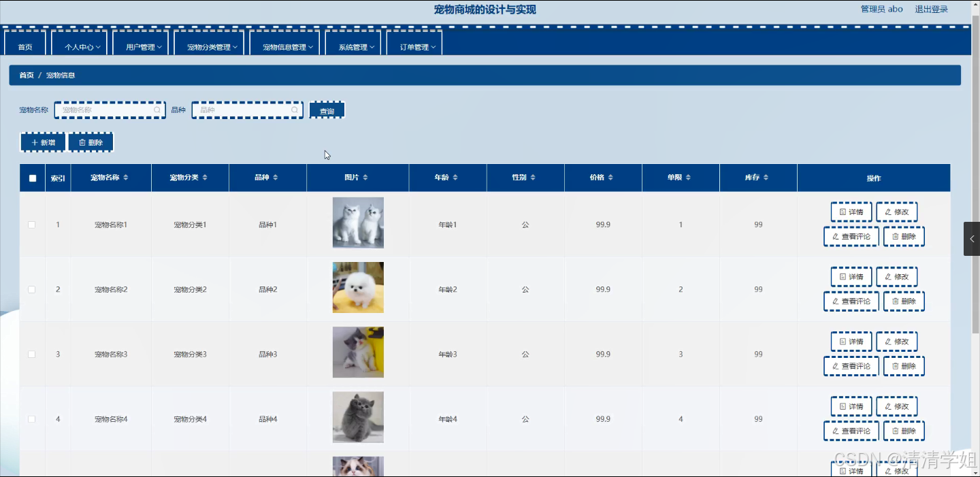The height and width of the screenshot is (477, 980).
Task: Expand the 用户管理 menu
Action: [141, 44]
